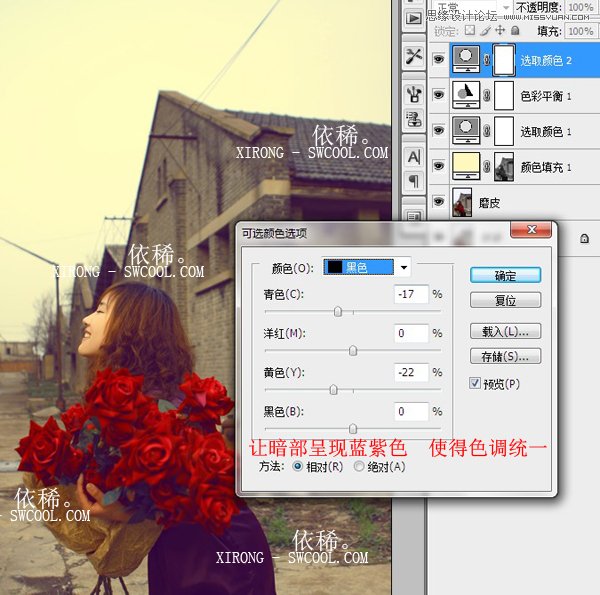Image resolution: width=600 pixels, height=595 pixels.
Task: Click link icon on 颜色填充 1 layer
Action: (x=487, y=166)
